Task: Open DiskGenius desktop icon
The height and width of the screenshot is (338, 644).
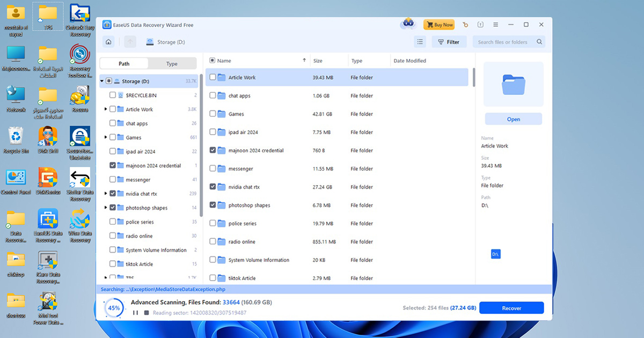Action: coord(48,181)
